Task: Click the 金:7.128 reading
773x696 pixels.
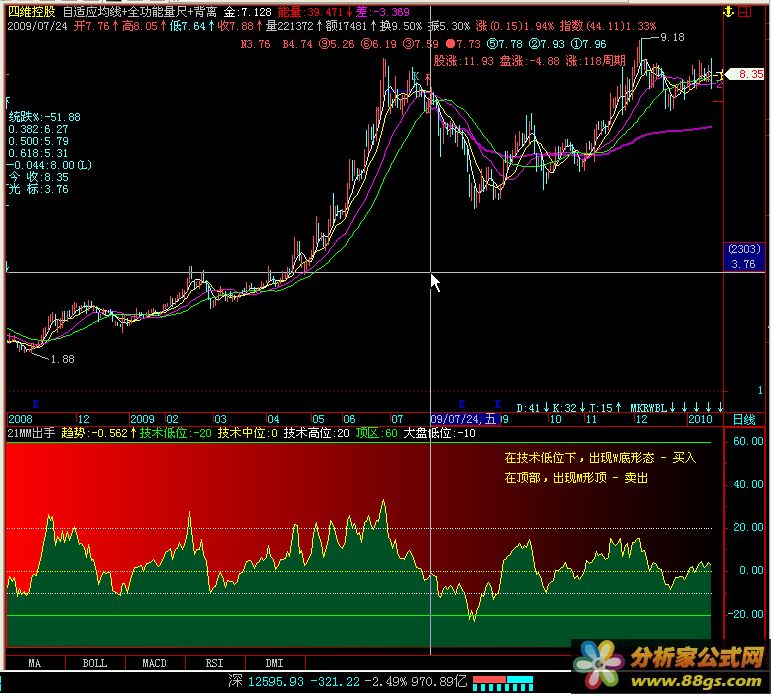Action: coord(247,12)
